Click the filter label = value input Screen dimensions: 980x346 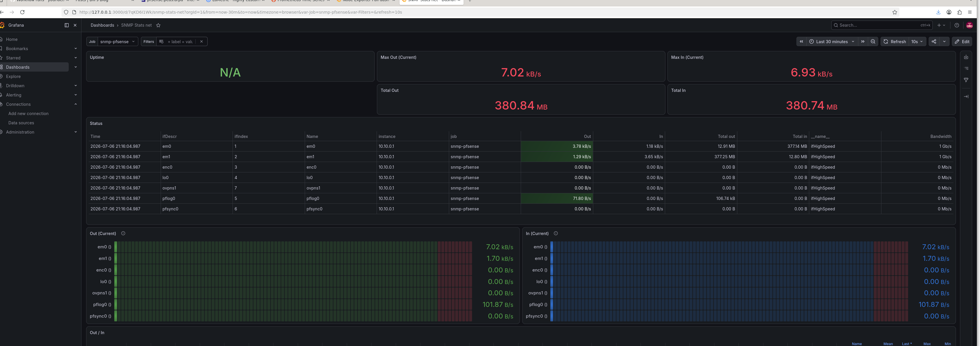click(x=180, y=41)
